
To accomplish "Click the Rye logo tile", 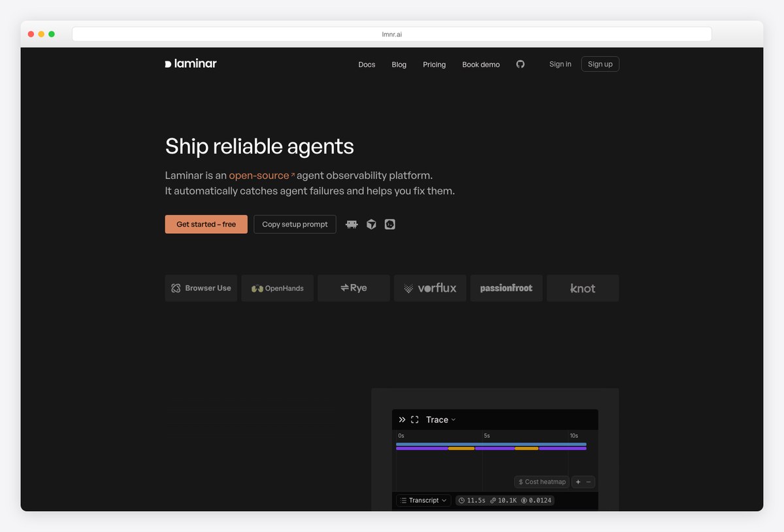I will click(353, 288).
